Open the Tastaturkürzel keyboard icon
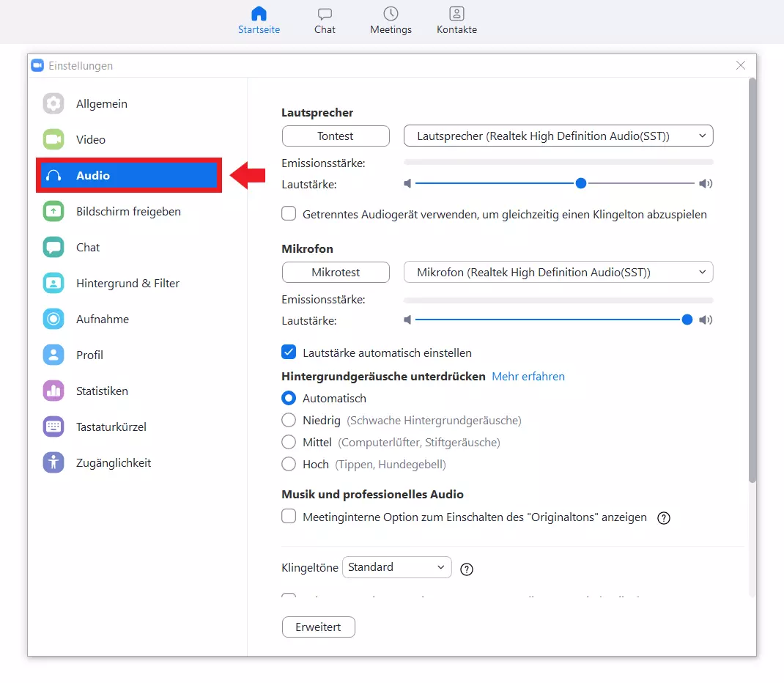The image size is (784, 683). (53, 427)
